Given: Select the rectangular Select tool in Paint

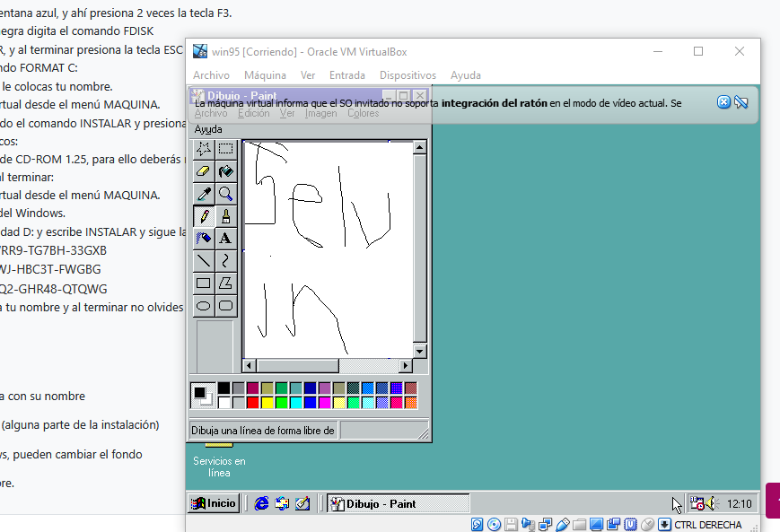Looking at the screenshot, I should [226, 149].
